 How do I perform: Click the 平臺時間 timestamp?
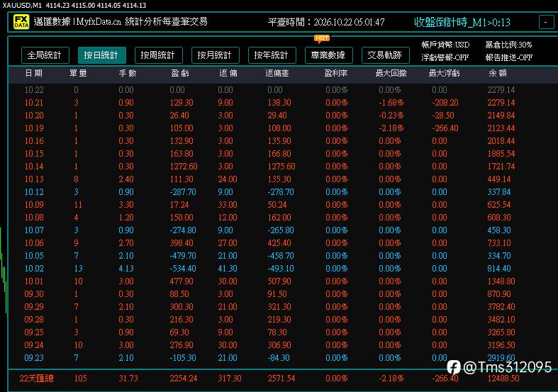[x=326, y=22]
